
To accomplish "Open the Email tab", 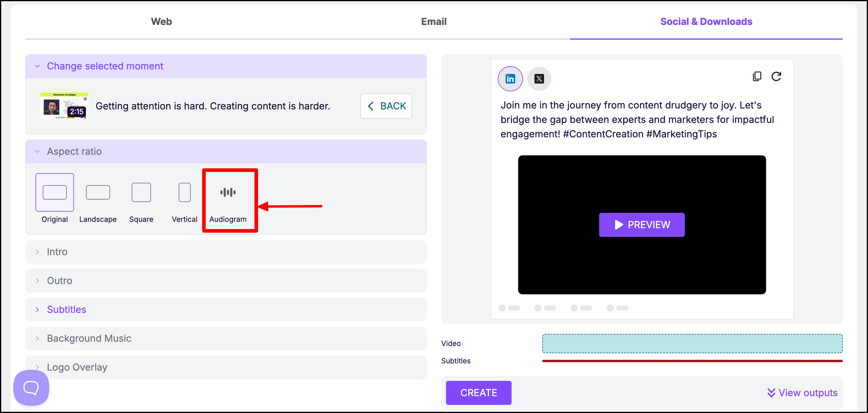I will tap(433, 22).
